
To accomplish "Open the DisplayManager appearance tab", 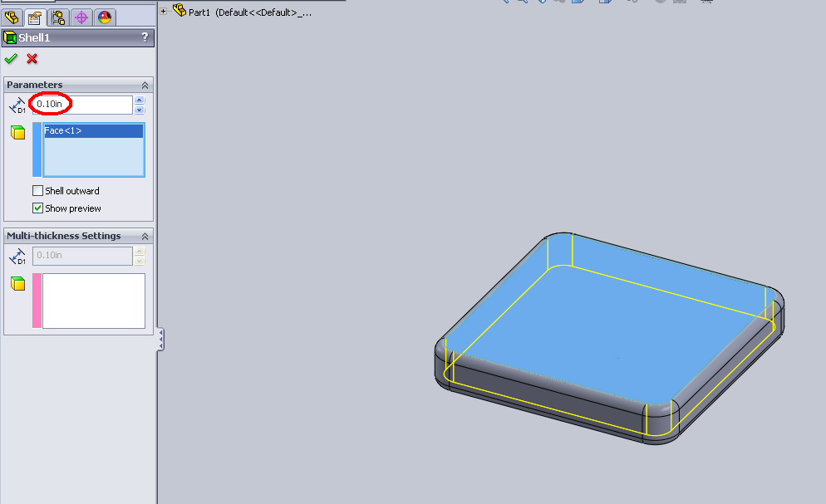I will (105, 17).
